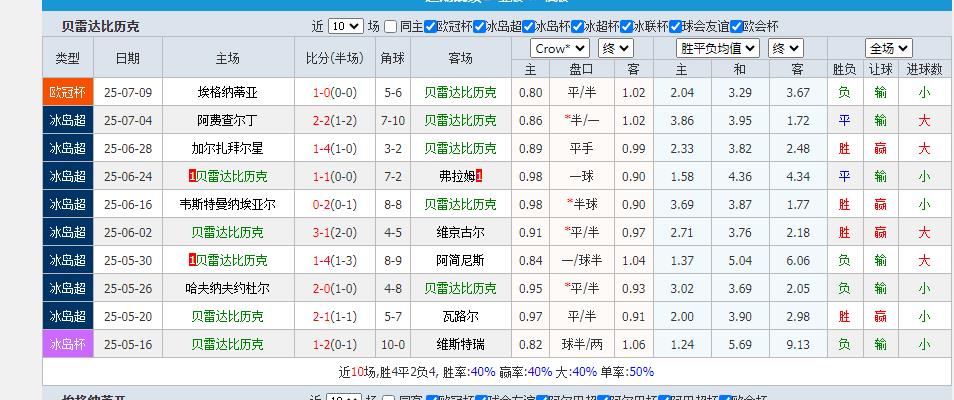The image size is (954, 400).
Task: Open the 终 dropdown beside Crow*
Action: click(613, 48)
